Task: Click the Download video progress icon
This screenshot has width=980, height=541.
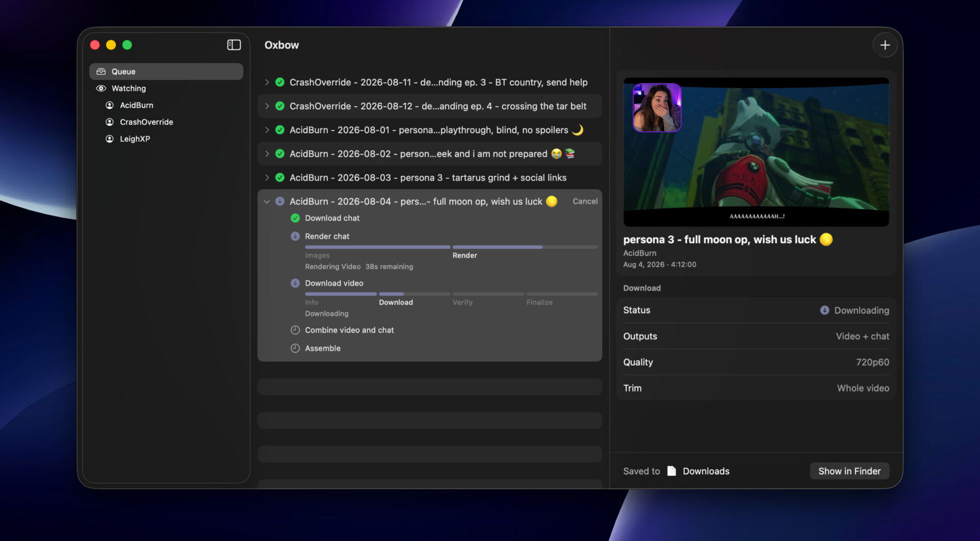Action: tap(295, 283)
